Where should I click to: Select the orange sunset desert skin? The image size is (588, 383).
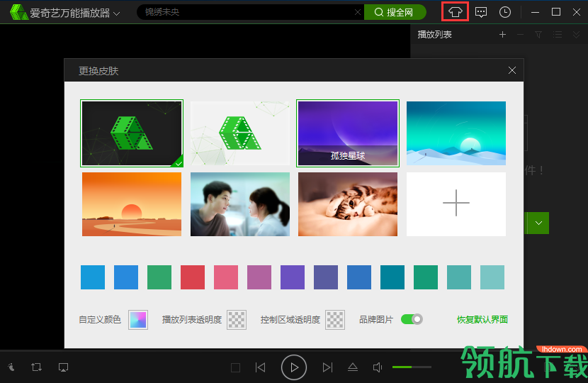[x=132, y=204]
